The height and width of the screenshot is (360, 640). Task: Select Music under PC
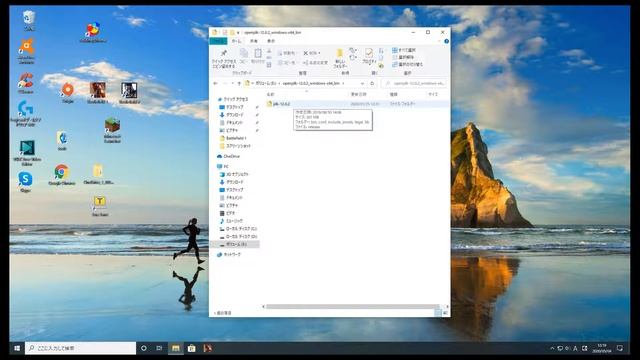coord(231,221)
